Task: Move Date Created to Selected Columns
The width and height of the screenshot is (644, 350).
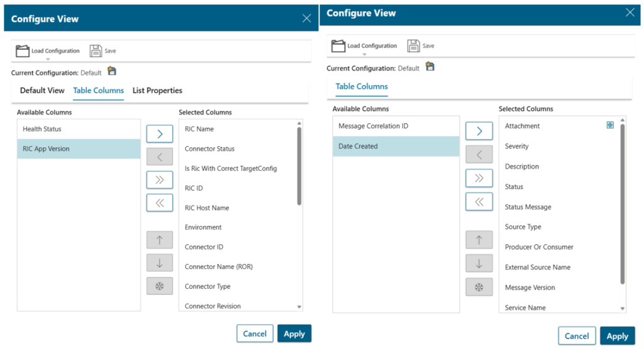Action: point(479,131)
